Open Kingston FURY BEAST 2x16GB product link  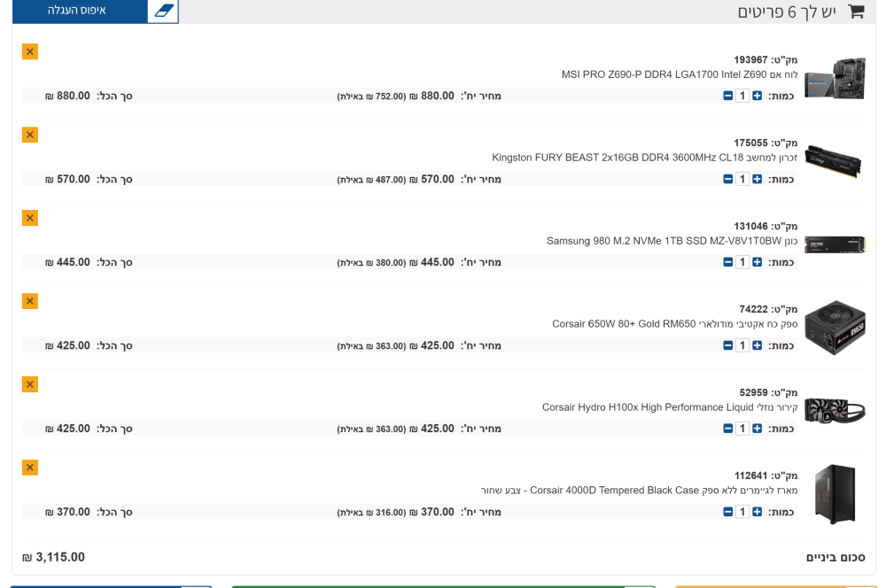pos(645,158)
